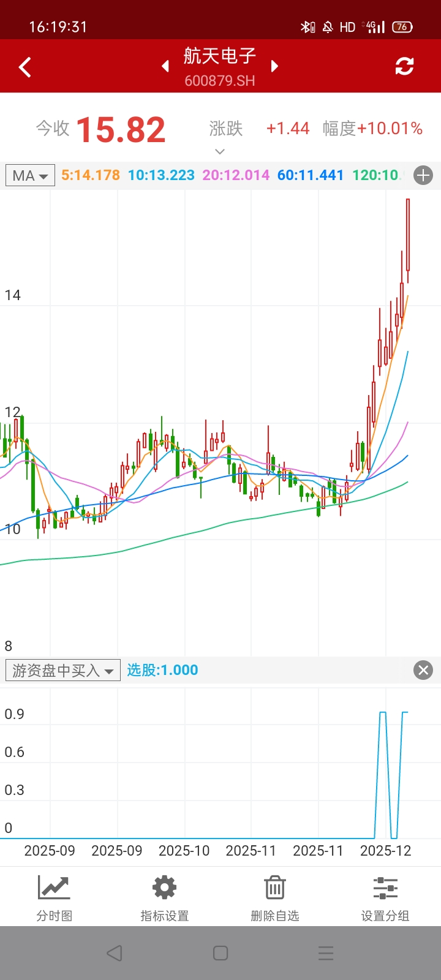This screenshot has width=441, height=980.
Task: Tap 选股:1.000 indicator value label
Action: pyautogui.click(x=162, y=670)
